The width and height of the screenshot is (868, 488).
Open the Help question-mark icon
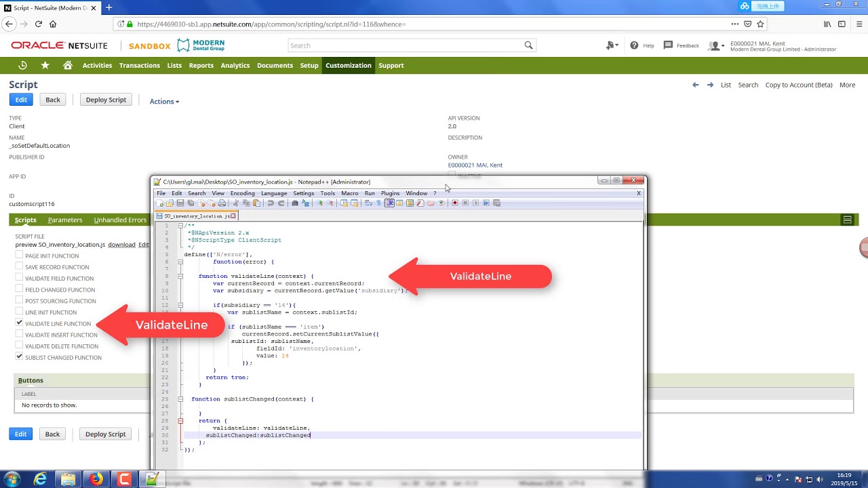pyautogui.click(x=634, y=45)
